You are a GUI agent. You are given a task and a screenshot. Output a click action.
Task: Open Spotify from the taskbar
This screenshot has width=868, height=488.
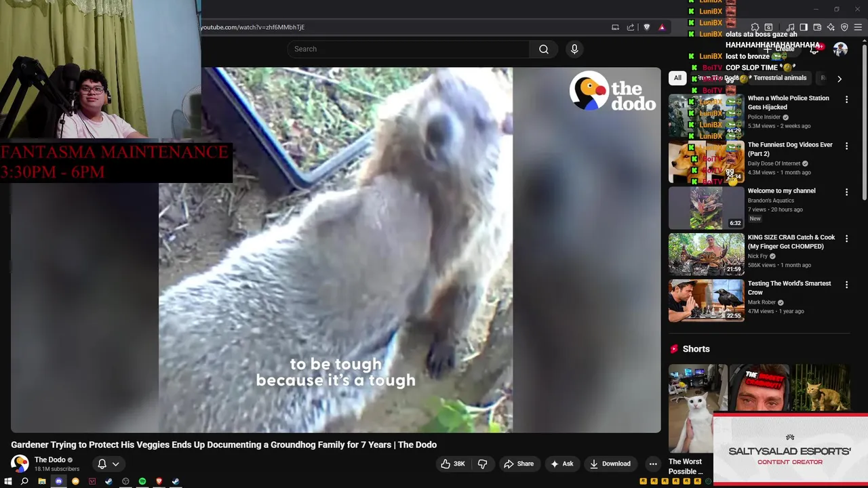point(142,481)
